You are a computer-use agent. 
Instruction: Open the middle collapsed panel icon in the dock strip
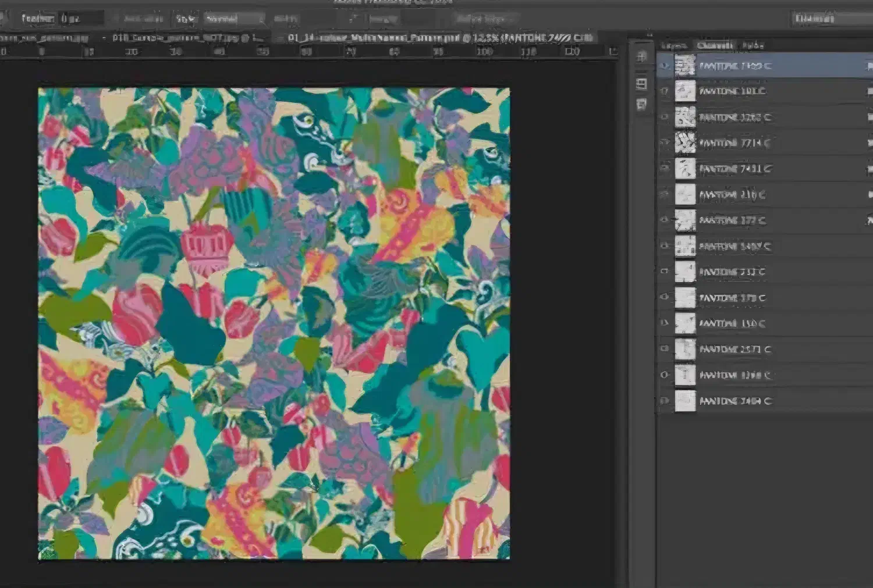642,84
